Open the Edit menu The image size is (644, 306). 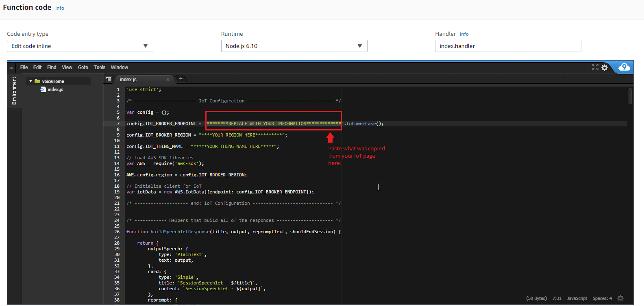37,67
